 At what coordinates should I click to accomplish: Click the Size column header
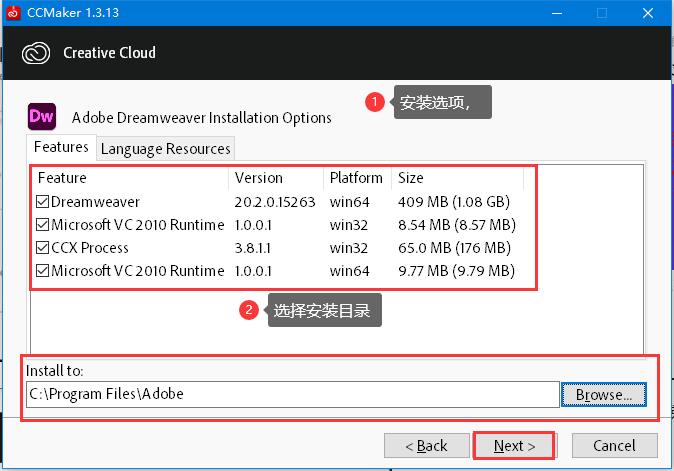pyautogui.click(x=457, y=178)
